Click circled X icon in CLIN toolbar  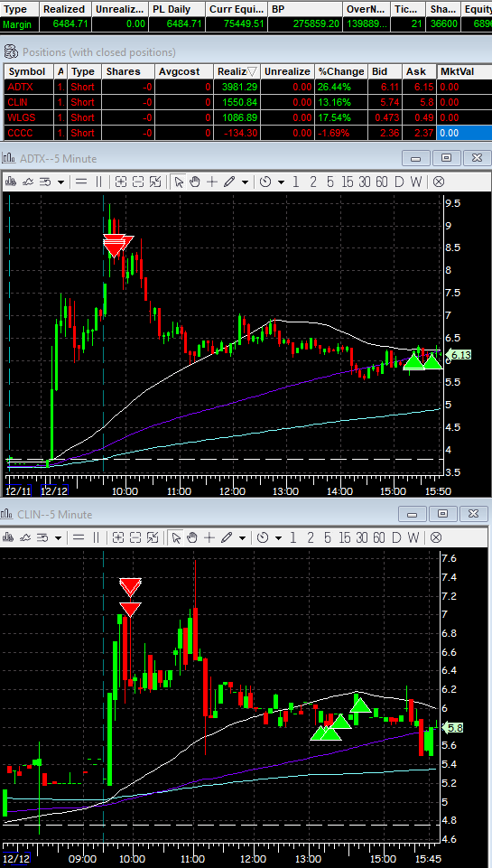435,537
